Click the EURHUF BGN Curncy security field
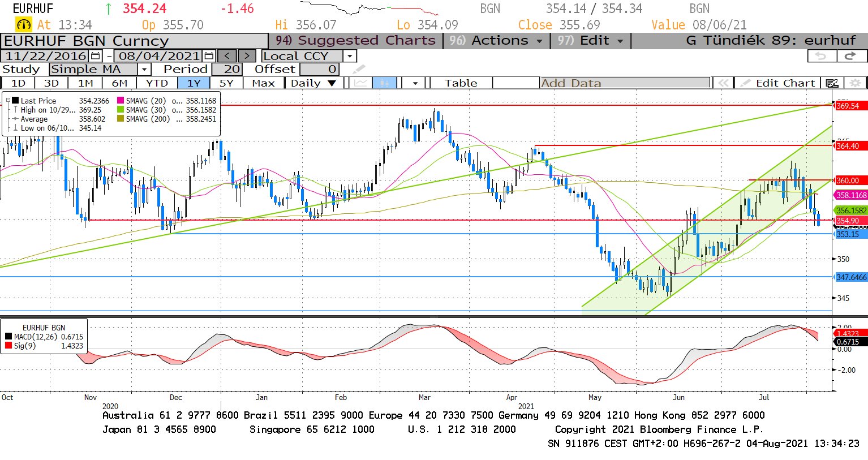The width and height of the screenshot is (868, 460). 134,41
